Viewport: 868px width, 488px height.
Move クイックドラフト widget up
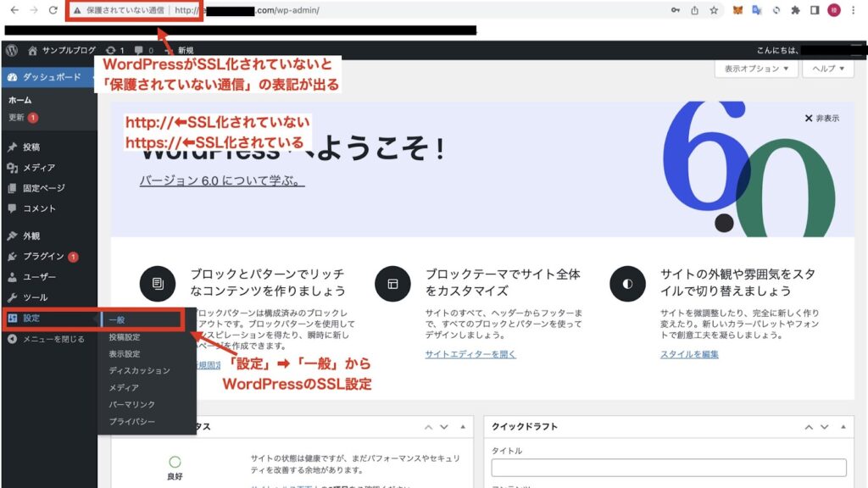tap(809, 427)
